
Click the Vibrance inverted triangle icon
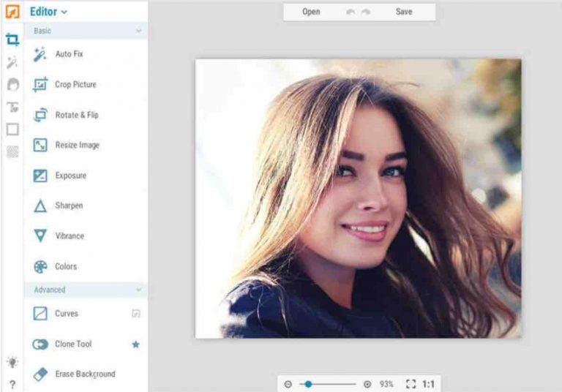click(x=40, y=235)
